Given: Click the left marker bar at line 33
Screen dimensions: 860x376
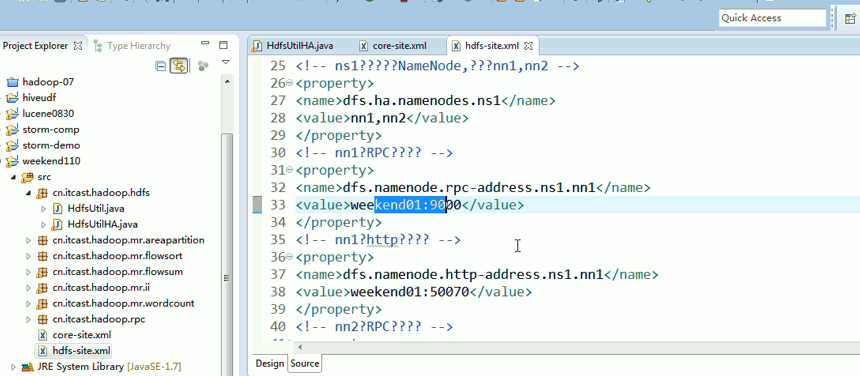Looking at the screenshot, I should pyautogui.click(x=257, y=205).
